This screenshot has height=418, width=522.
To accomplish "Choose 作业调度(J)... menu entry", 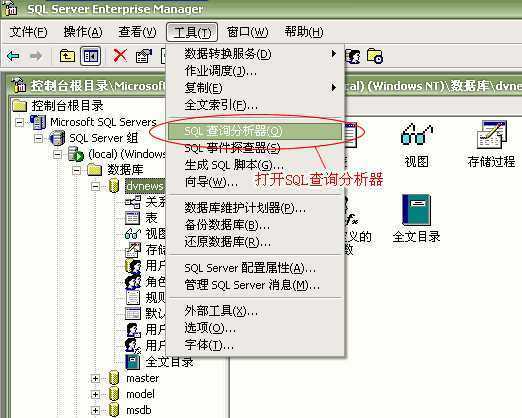I will pyautogui.click(x=256, y=71).
